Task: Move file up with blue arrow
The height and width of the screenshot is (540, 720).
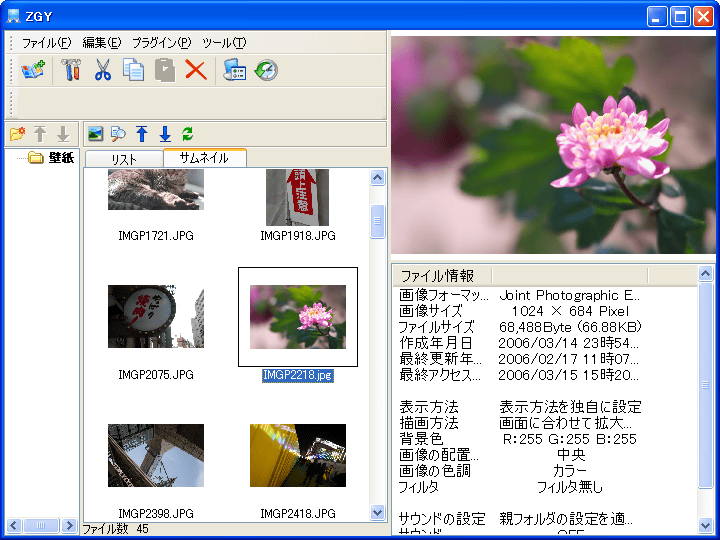Action: point(142,134)
